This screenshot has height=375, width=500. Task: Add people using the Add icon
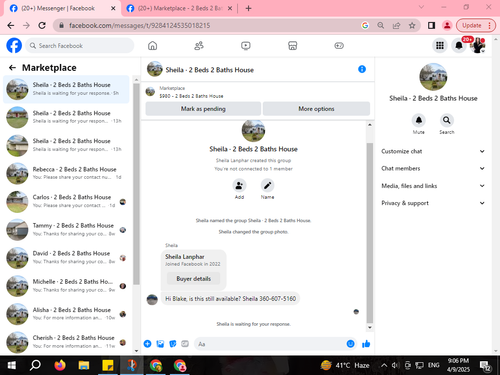coord(239,186)
